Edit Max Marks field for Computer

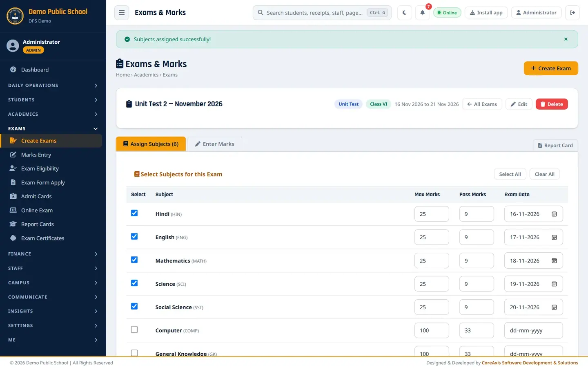click(x=432, y=330)
